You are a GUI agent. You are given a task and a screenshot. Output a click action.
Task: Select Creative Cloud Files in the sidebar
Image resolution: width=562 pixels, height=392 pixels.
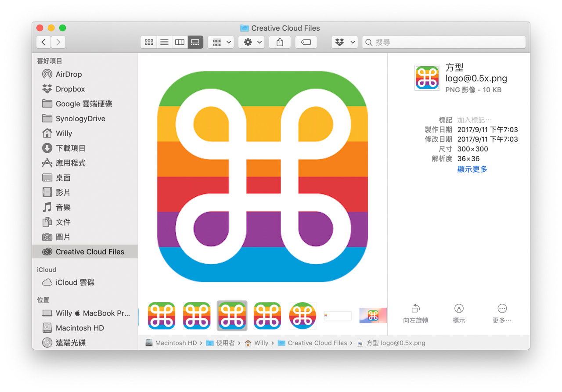pyautogui.click(x=85, y=252)
